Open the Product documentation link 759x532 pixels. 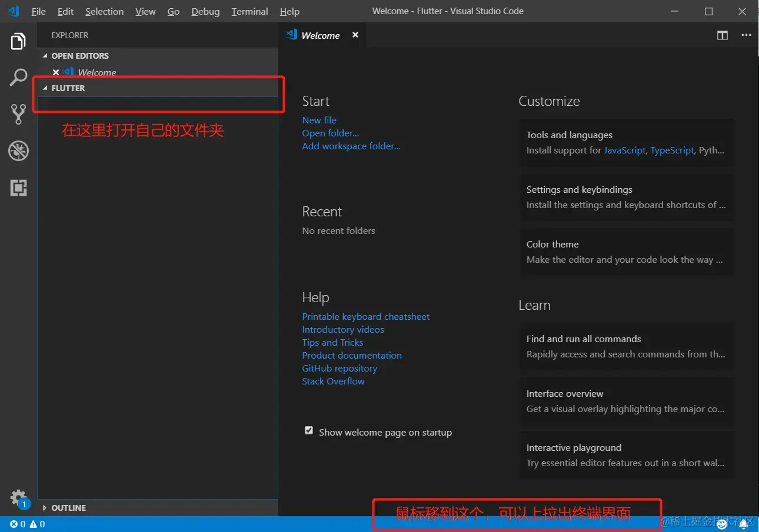pos(352,355)
